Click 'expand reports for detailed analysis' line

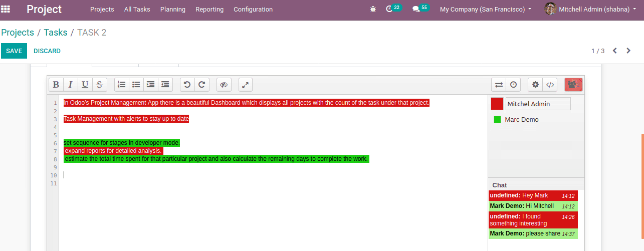pyautogui.click(x=114, y=151)
